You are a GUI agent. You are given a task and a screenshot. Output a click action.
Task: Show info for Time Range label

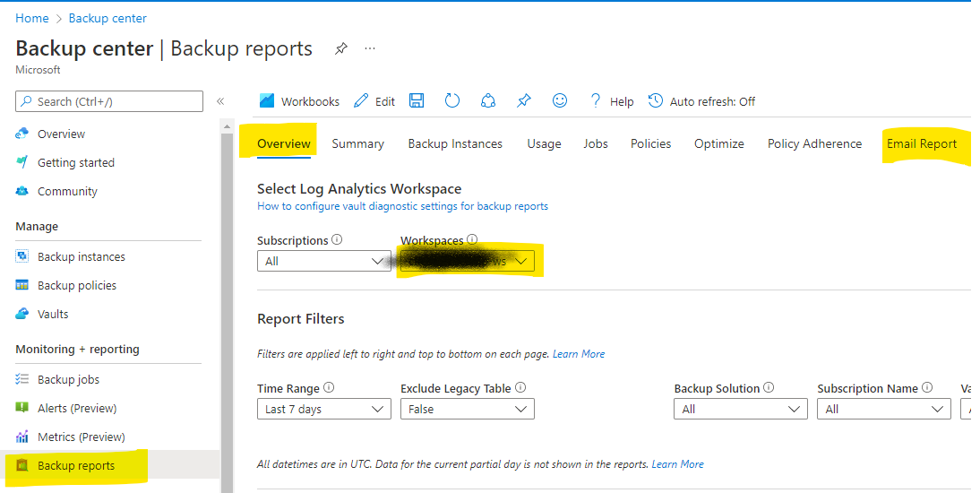point(329,388)
